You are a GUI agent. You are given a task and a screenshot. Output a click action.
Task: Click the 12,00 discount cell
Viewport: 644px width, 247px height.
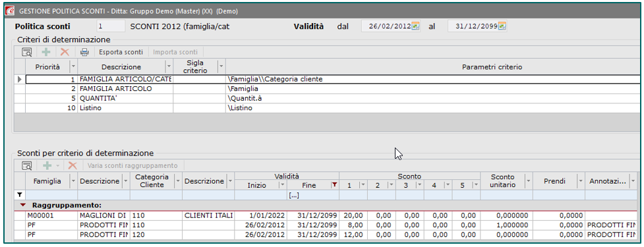[x=353, y=235]
